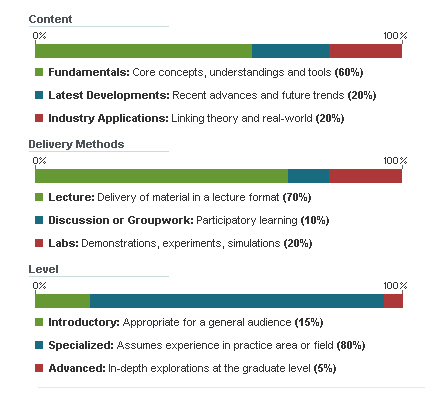Select the small red Advanced segment in Level bar

pos(393,301)
